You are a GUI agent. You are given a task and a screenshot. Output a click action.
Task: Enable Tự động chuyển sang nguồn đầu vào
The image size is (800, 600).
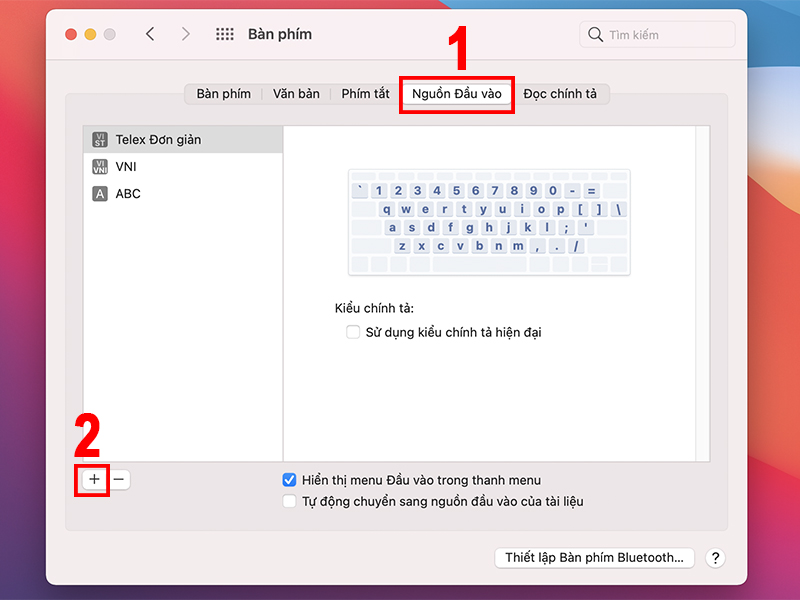coord(289,501)
